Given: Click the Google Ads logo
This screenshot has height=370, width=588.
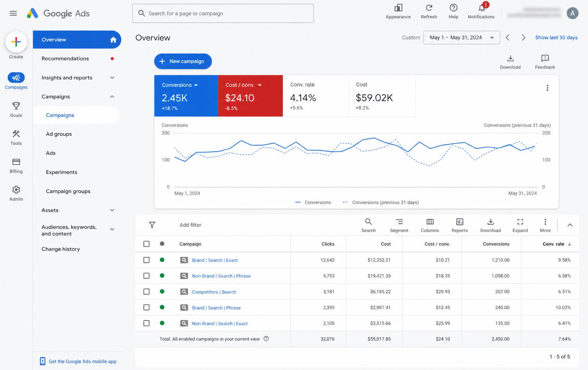Looking at the screenshot, I should coord(58,14).
